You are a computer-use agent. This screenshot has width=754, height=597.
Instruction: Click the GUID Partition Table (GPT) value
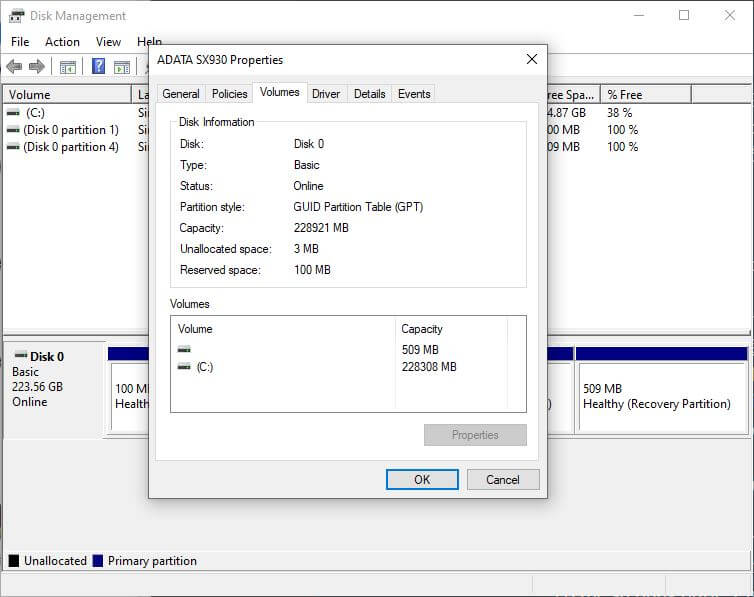(x=358, y=207)
